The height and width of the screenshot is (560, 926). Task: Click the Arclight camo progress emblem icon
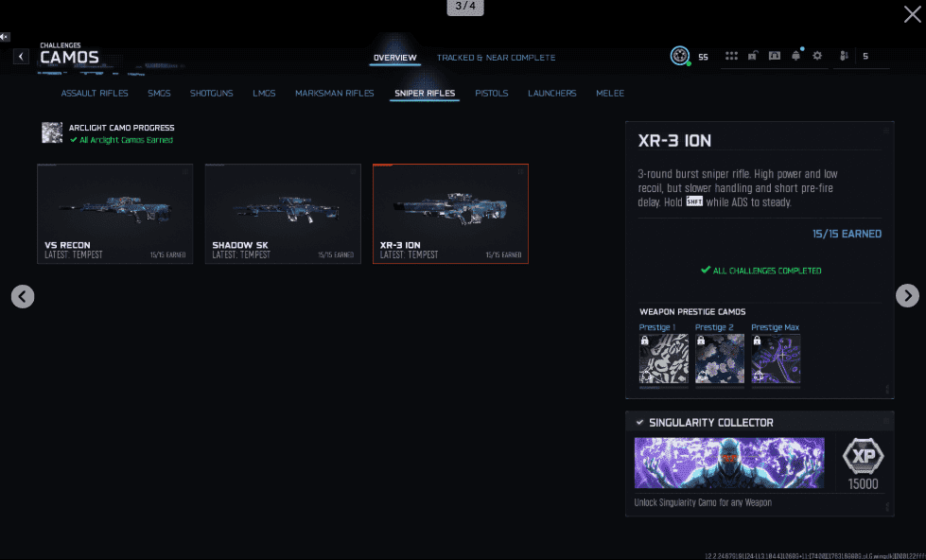[51, 132]
